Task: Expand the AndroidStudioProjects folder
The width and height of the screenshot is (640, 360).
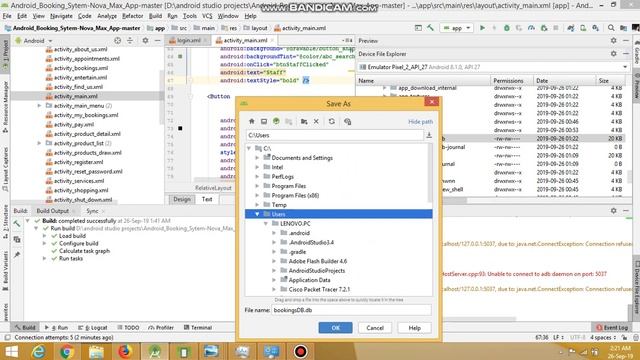Action: click(x=274, y=270)
